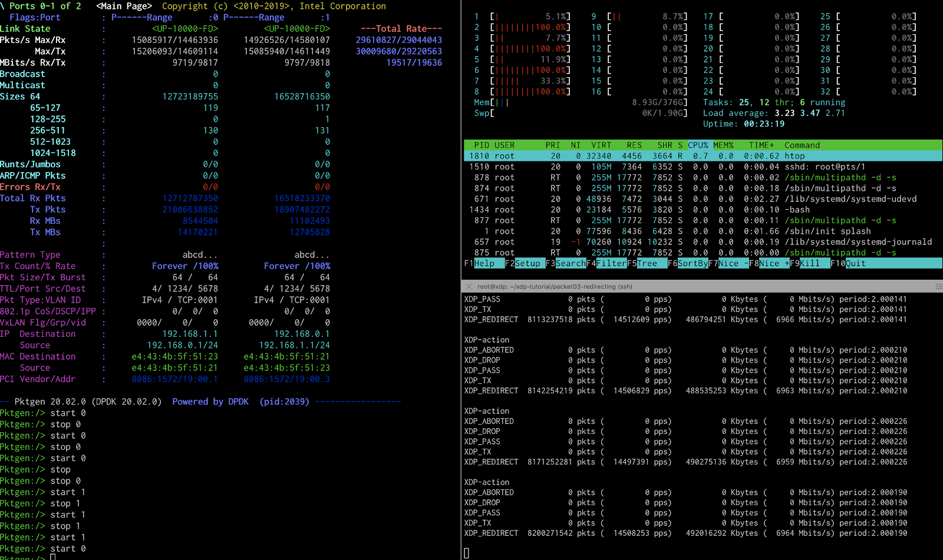Click the /sbin/init splash process row

coord(703,231)
